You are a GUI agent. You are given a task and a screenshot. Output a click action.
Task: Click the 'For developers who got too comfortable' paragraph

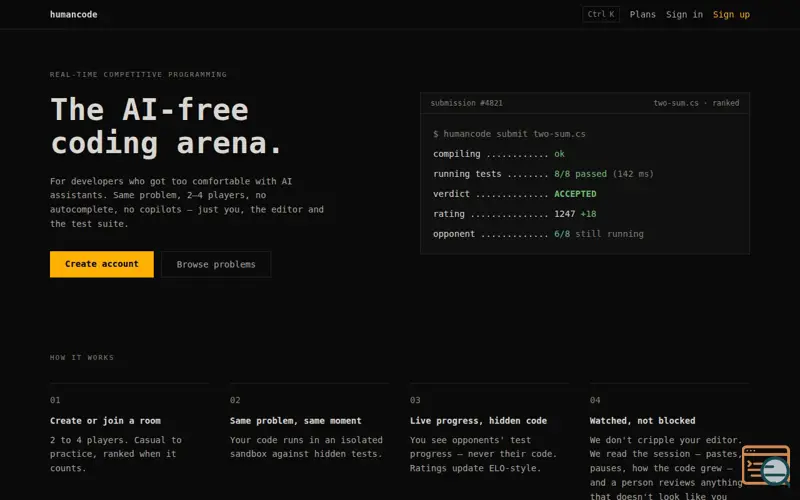click(187, 203)
